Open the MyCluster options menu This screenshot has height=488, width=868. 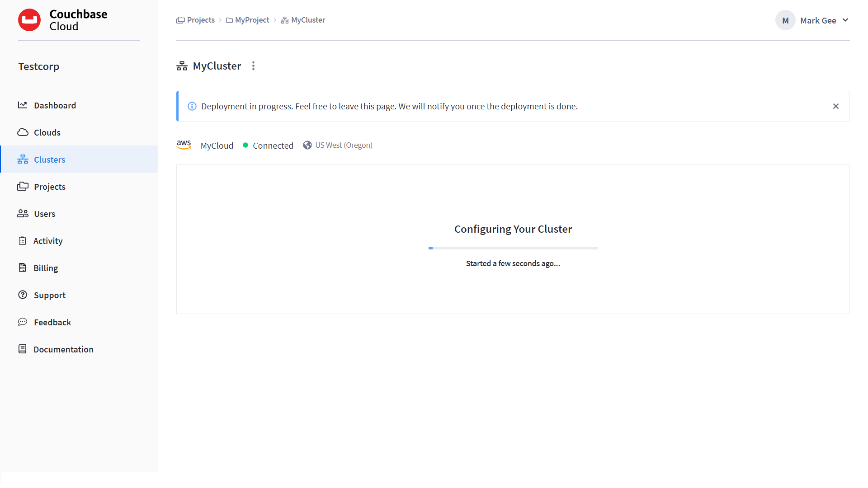254,66
